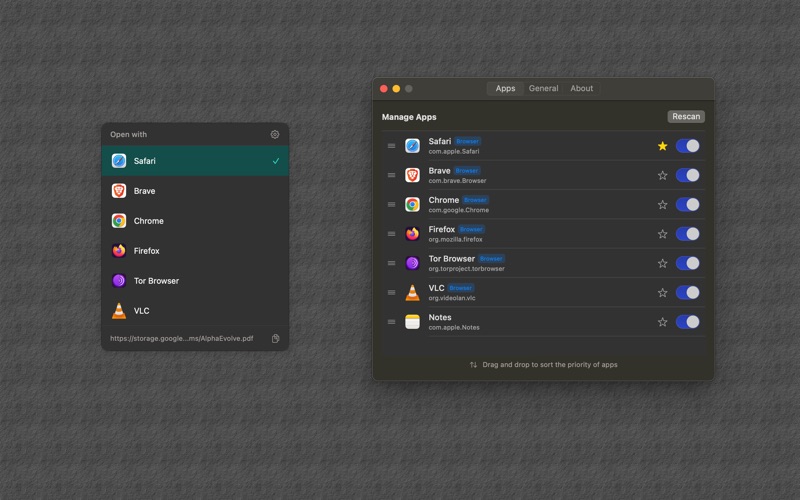Select Tor Browser in Open with list
Image resolution: width=800 pixels, height=500 pixels.
[195, 281]
